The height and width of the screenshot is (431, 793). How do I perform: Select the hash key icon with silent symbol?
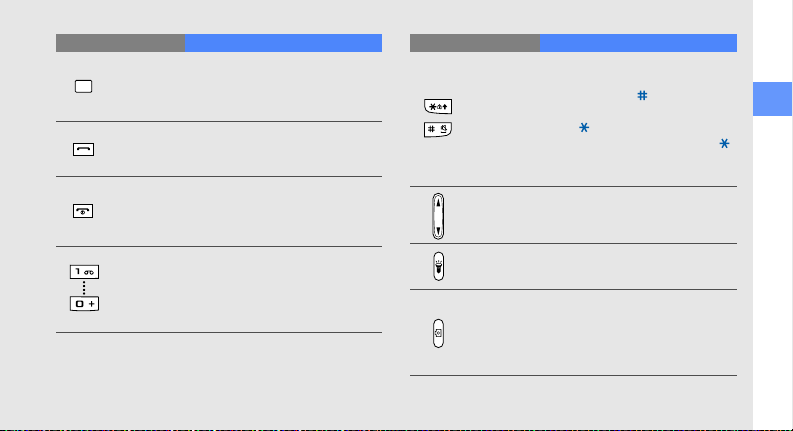(x=438, y=130)
